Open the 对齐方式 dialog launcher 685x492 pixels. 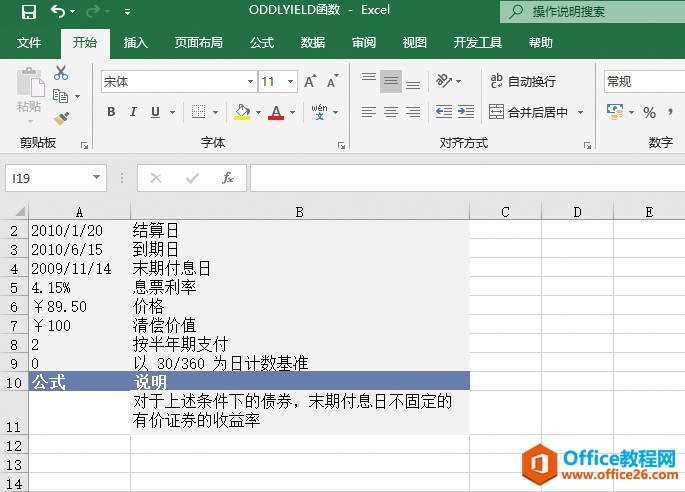click(588, 146)
